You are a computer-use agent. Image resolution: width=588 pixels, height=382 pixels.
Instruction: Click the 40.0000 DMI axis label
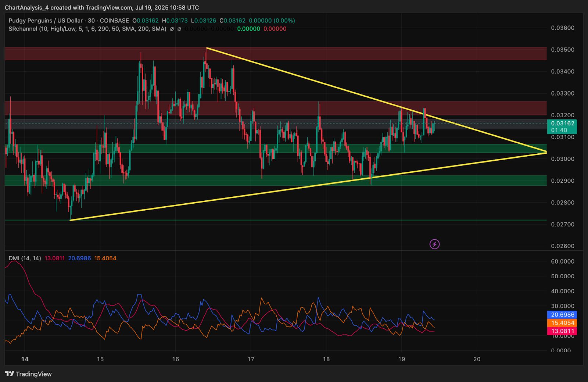[563, 291]
